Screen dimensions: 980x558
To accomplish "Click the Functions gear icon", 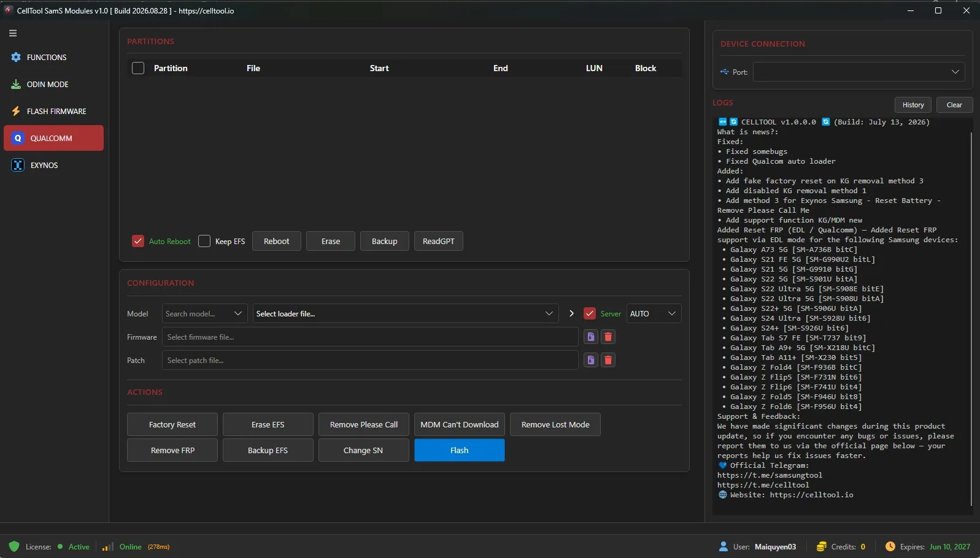I will point(16,57).
